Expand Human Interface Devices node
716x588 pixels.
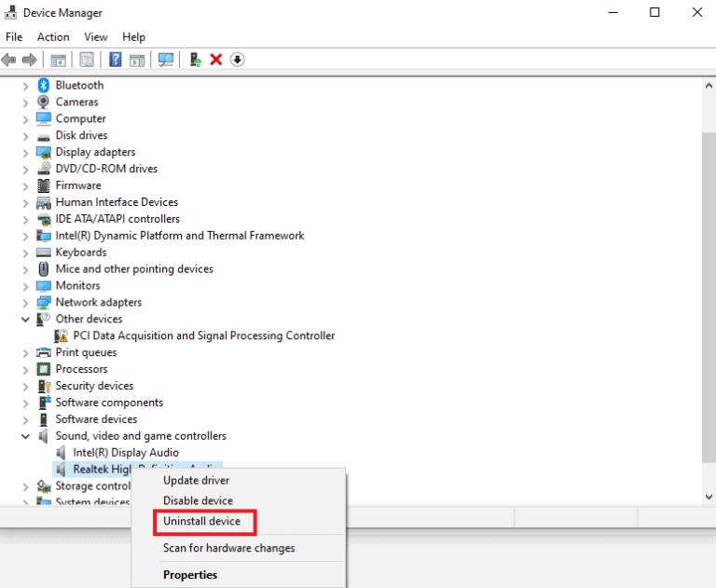(x=25, y=203)
